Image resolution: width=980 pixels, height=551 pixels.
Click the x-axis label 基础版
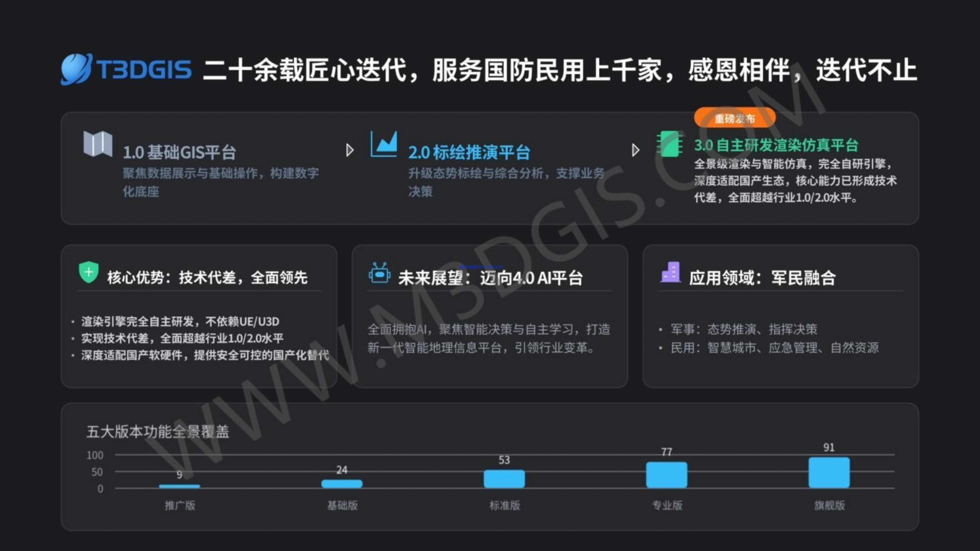tap(342, 505)
